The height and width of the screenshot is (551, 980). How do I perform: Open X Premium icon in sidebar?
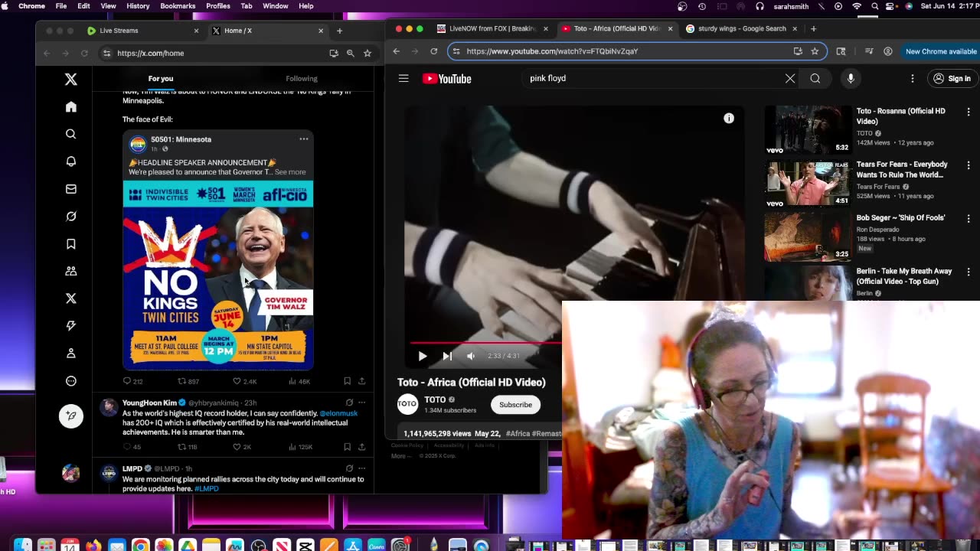[x=71, y=298]
